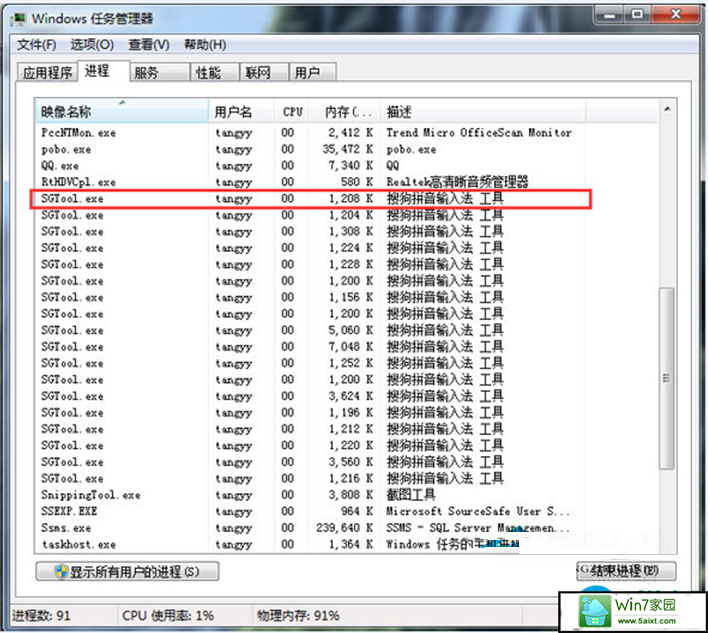Open the 查看(V) menu
This screenshot has width=708, height=633.
click(149, 45)
